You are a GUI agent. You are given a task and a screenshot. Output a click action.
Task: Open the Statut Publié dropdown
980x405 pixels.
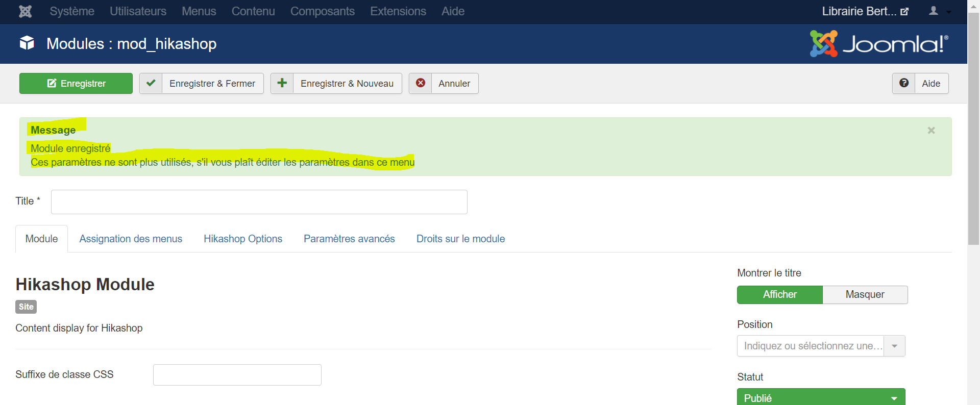click(x=821, y=397)
